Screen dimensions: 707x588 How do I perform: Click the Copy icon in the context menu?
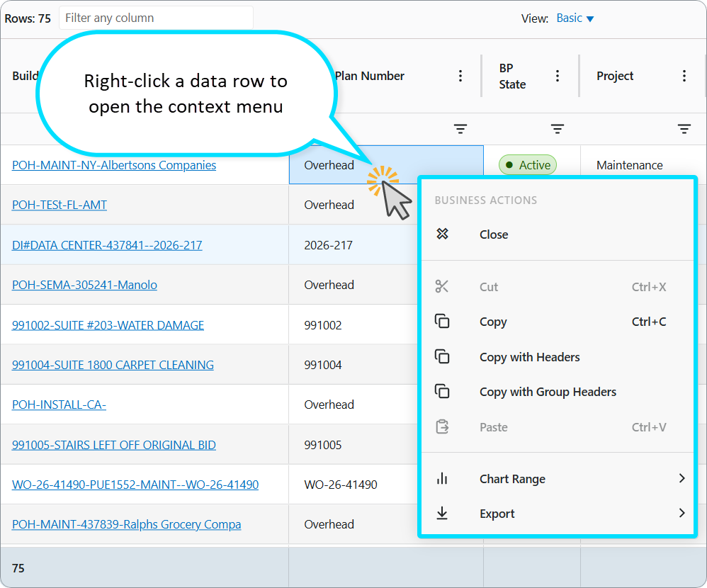[442, 321]
